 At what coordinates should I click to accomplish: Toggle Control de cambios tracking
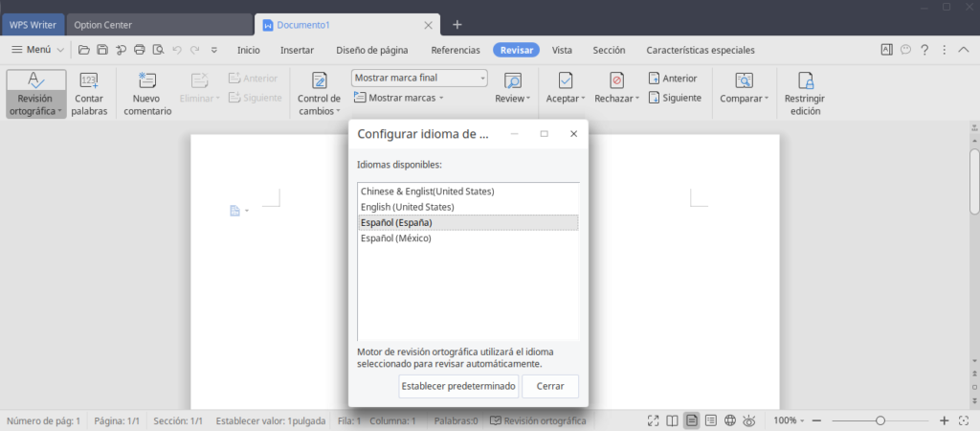pyautogui.click(x=319, y=94)
